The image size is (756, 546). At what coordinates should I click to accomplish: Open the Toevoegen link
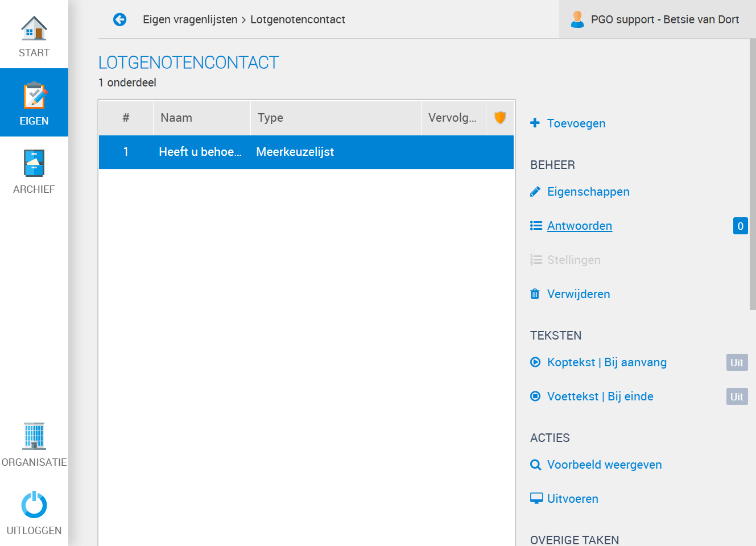pyautogui.click(x=576, y=123)
